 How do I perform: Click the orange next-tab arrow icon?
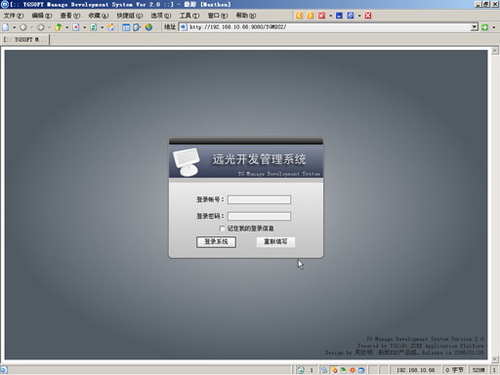click(x=310, y=16)
